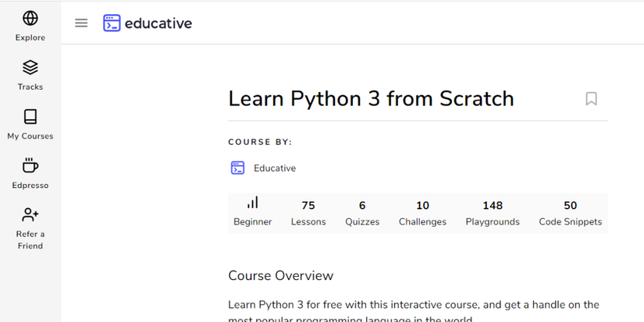
Task: Open the Refer a Friend person icon
Action: click(30, 214)
